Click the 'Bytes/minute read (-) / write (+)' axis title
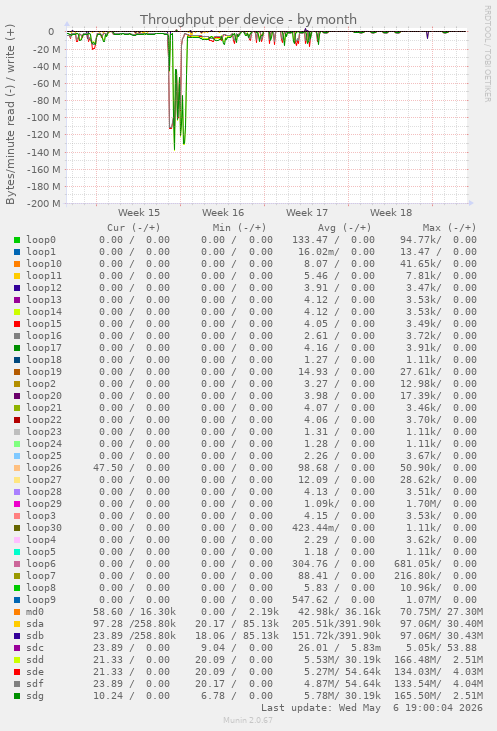497x731 pixels. (x=10, y=114)
